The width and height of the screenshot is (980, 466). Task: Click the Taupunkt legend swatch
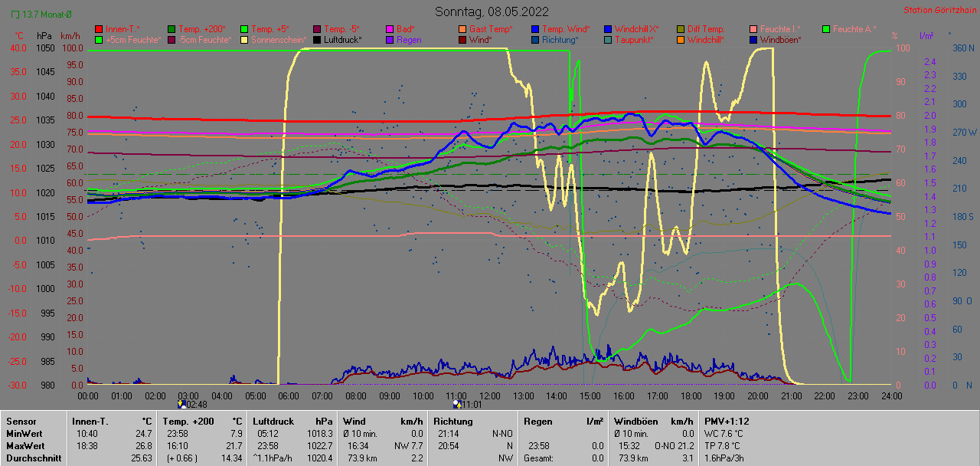(x=608, y=39)
